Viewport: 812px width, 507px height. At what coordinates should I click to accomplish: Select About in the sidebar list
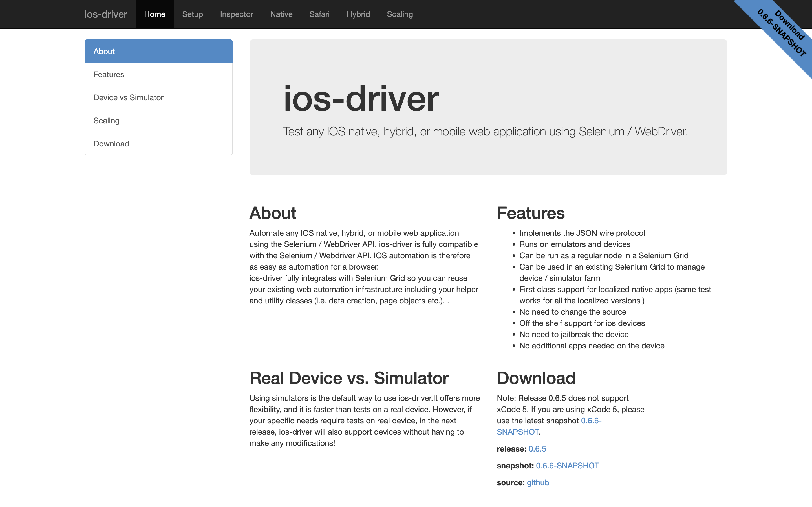coord(158,51)
